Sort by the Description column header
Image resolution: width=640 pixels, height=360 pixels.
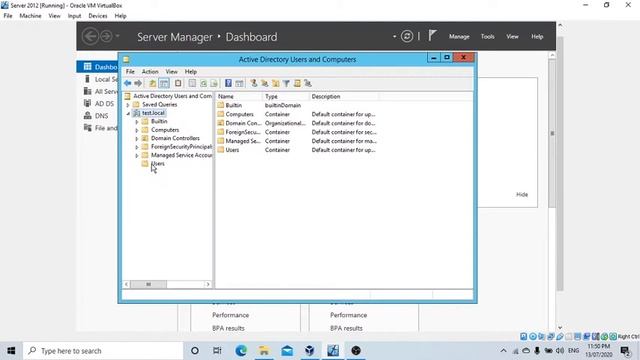click(344, 97)
